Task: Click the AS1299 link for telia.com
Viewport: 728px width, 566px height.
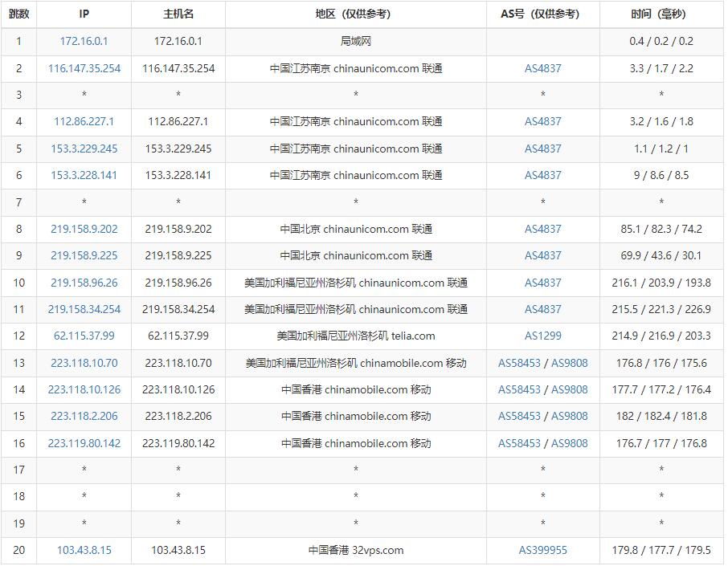Action: click(542, 336)
